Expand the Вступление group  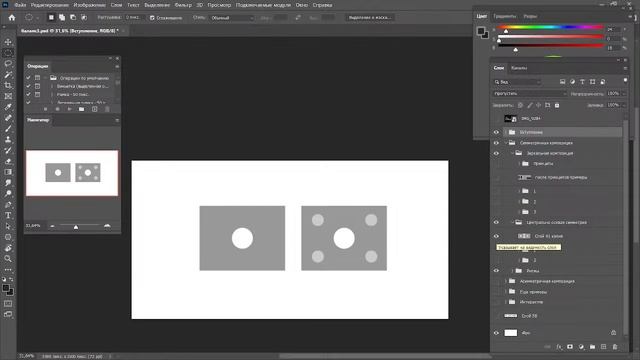pos(506,132)
